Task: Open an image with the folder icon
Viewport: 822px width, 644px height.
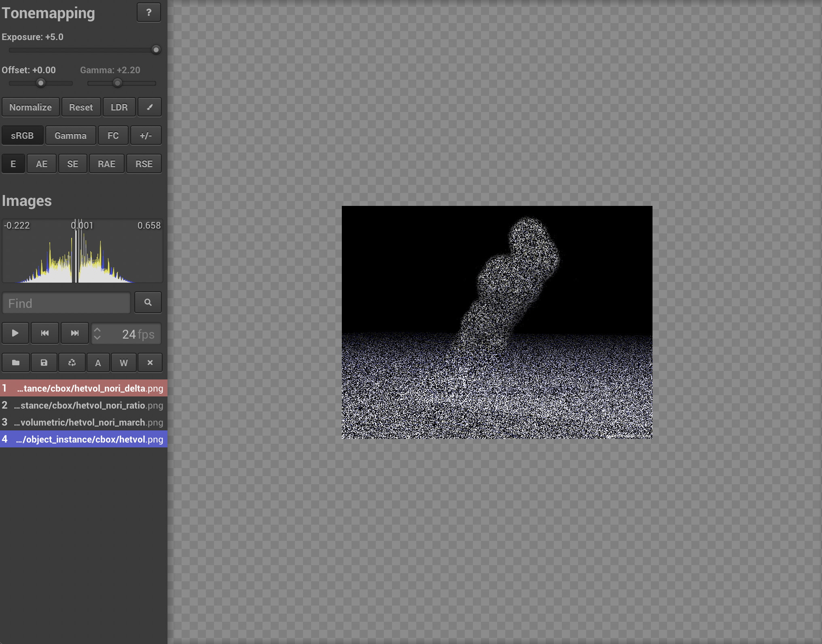Action: [x=16, y=363]
